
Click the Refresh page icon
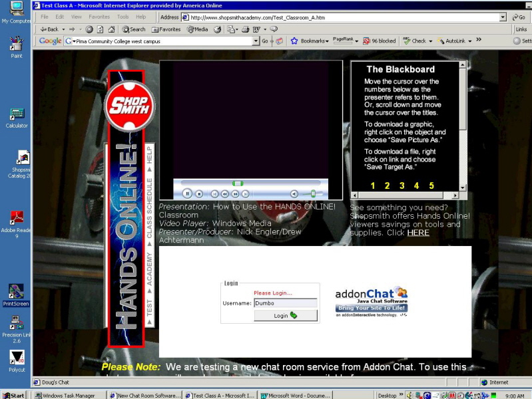[100, 29]
